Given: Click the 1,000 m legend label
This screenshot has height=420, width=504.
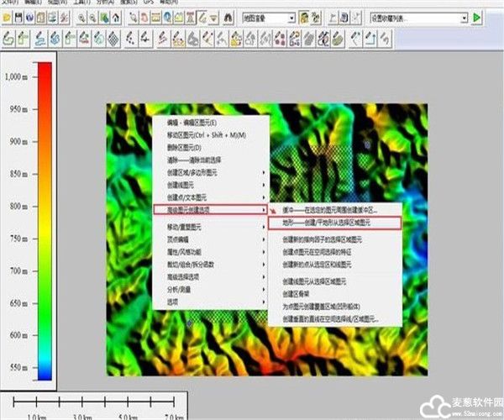Looking at the screenshot, I should pyautogui.click(x=16, y=76).
